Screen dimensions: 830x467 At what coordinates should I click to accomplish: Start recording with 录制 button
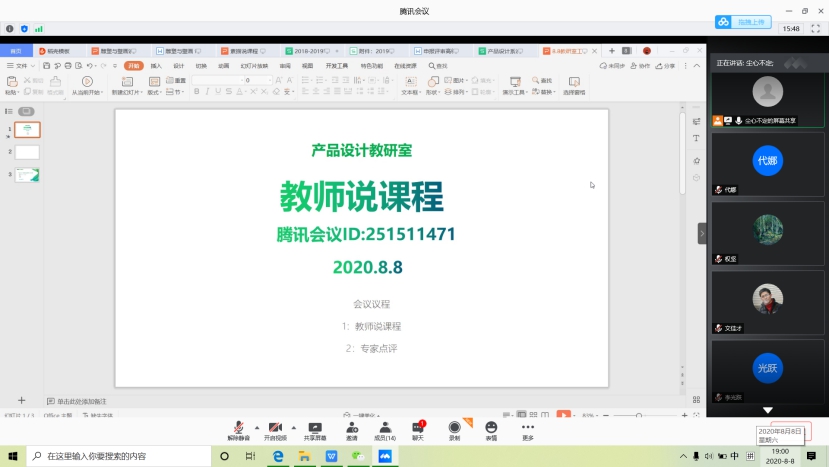coord(454,431)
